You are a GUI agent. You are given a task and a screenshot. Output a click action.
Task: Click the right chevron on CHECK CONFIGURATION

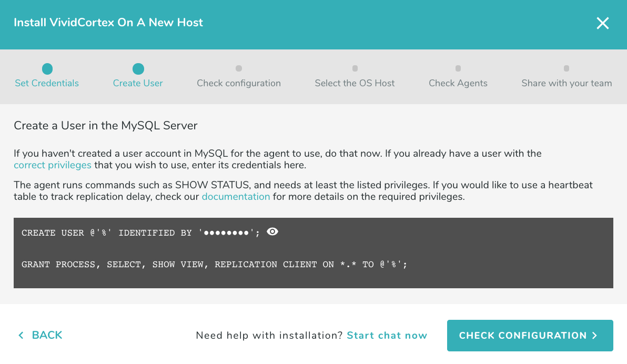(595, 336)
